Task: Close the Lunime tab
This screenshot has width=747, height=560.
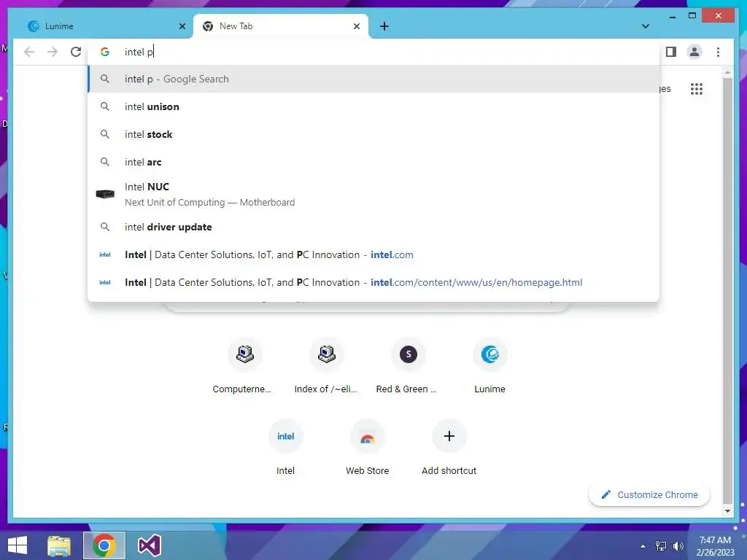Action: click(182, 26)
